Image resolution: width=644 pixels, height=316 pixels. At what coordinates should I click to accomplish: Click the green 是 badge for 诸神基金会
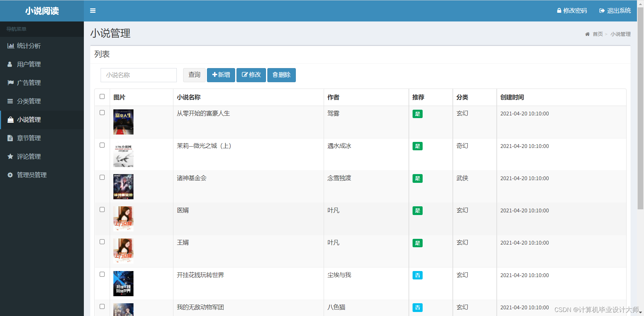418,178
